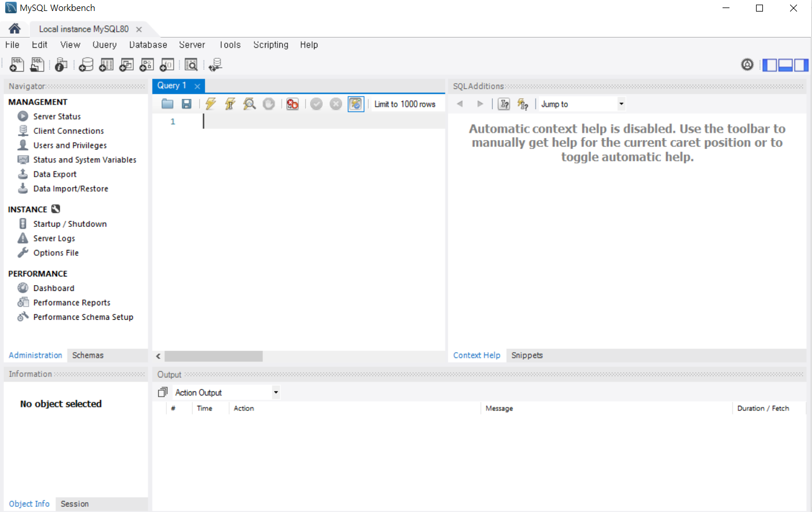Close the Query 1 tab
The height and width of the screenshot is (512, 812).
click(197, 86)
